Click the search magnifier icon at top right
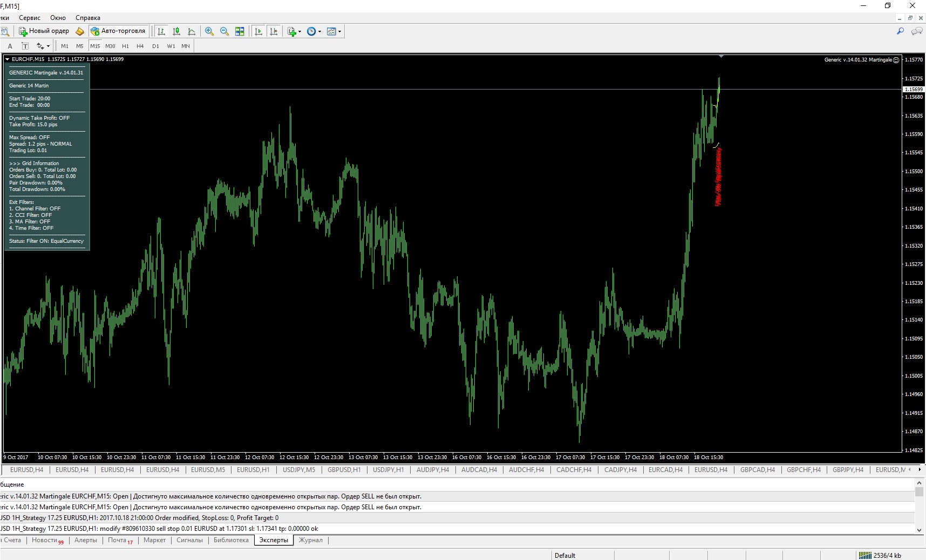The width and height of the screenshot is (926, 560). click(x=900, y=31)
